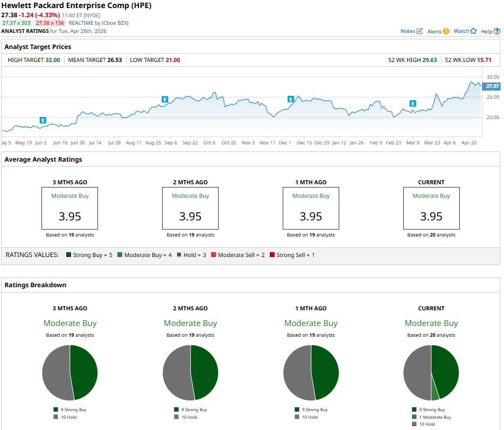Select the earnings marker near Jun 2

click(43, 120)
